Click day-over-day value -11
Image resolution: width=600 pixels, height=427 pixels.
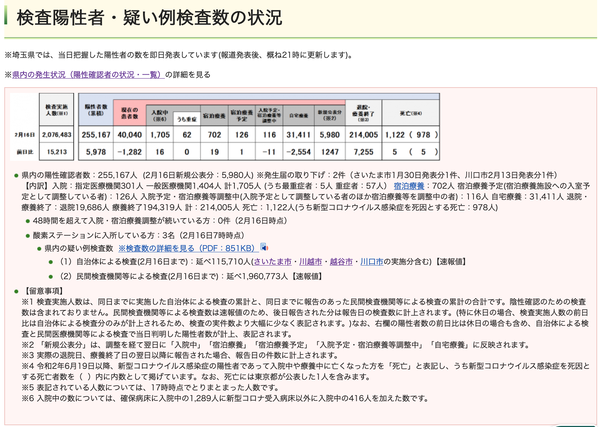(x=269, y=152)
